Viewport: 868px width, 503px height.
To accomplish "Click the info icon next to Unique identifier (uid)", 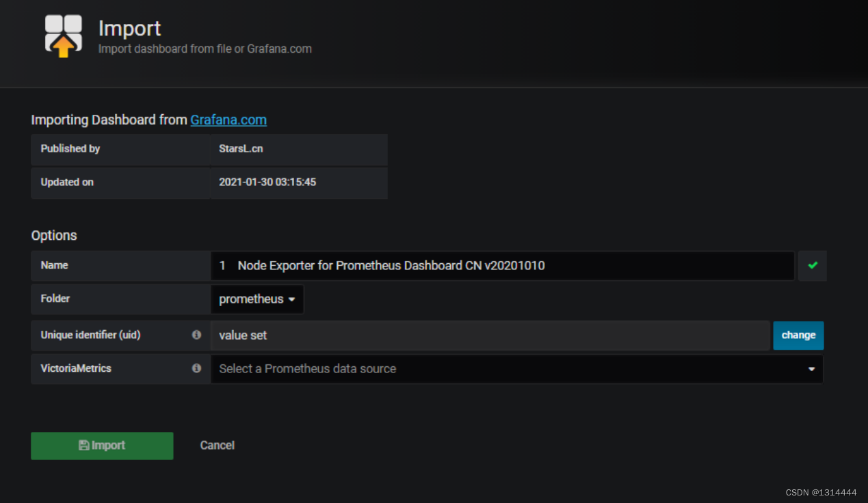I will point(197,335).
